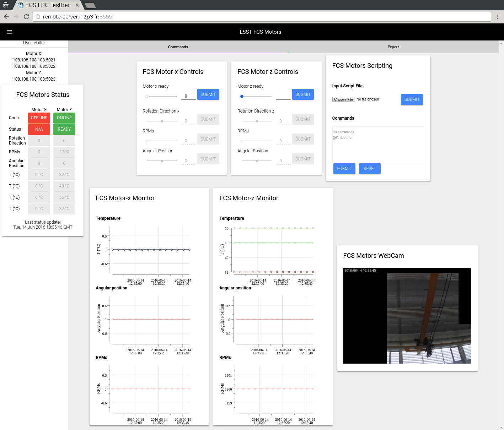Click address 108.108.108.108:5023
The height and width of the screenshot is (430, 504).
coord(34,79)
